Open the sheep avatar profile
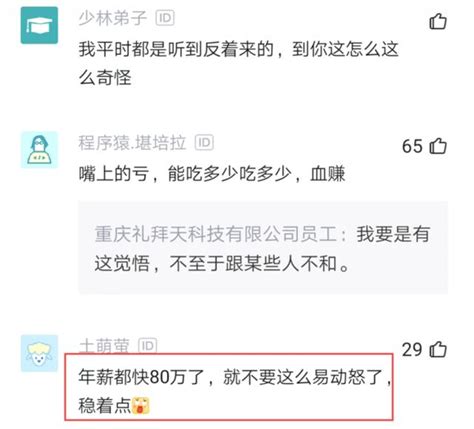The width and height of the screenshot is (474, 429). [x=39, y=353]
